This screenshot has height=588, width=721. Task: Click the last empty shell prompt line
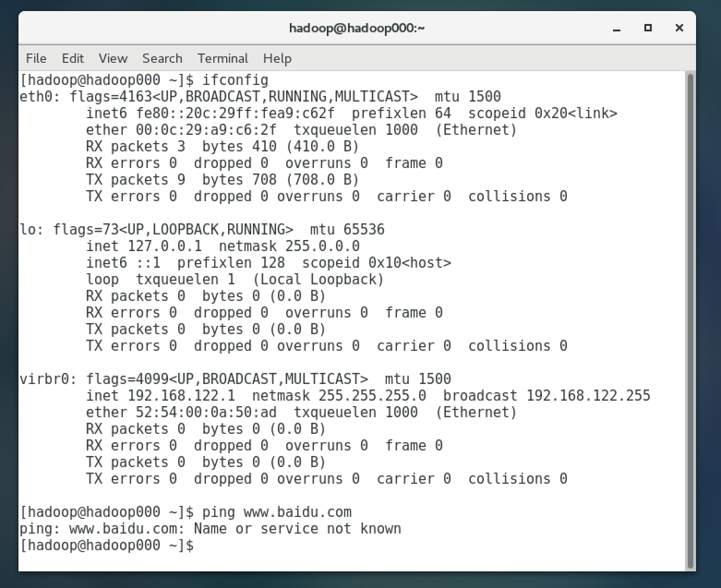107,545
